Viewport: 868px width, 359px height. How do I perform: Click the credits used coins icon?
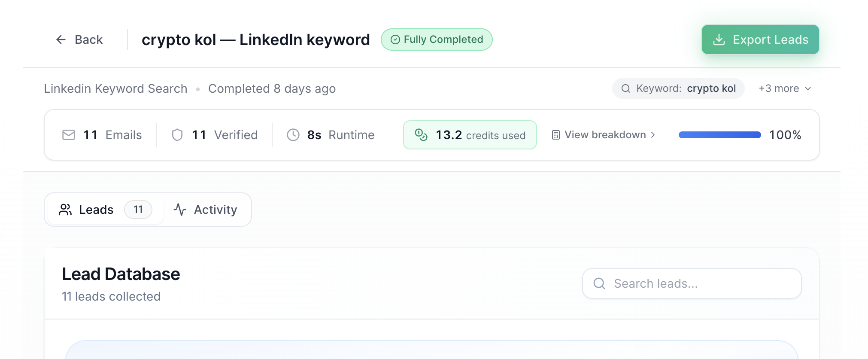point(422,135)
